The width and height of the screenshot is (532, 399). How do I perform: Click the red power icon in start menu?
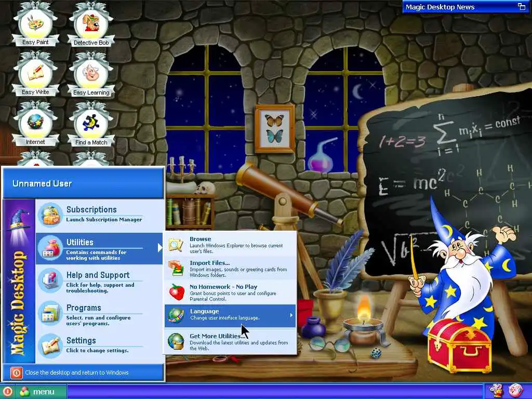tap(16, 373)
